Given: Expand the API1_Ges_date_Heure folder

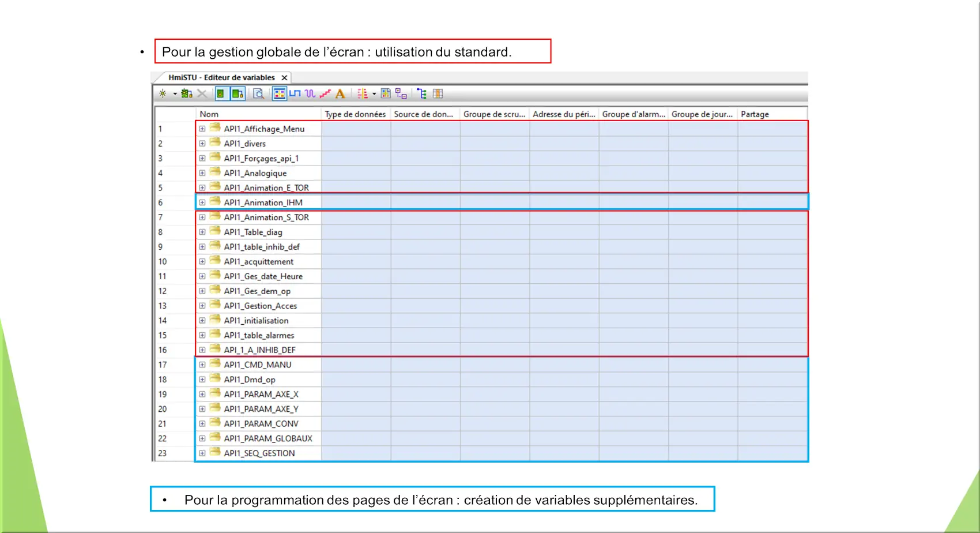Looking at the screenshot, I should point(202,276).
